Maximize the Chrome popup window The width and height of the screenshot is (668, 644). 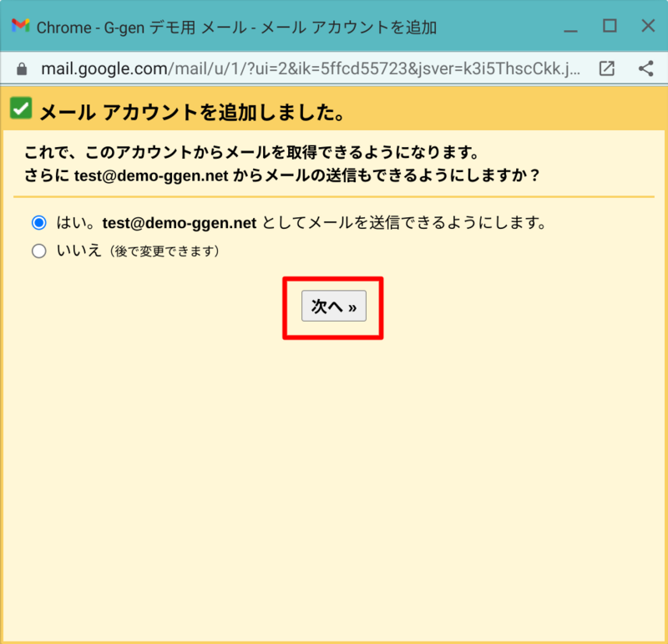tap(610, 26)
